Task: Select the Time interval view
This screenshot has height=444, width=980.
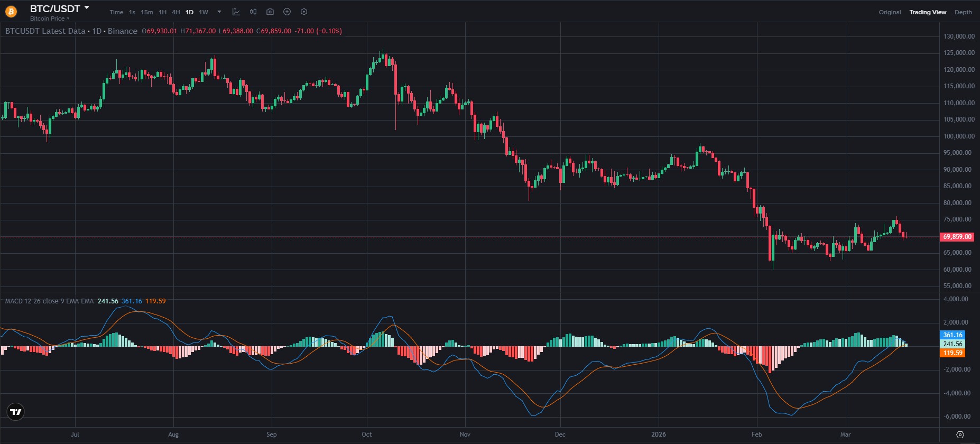Action: coord(116,12)
